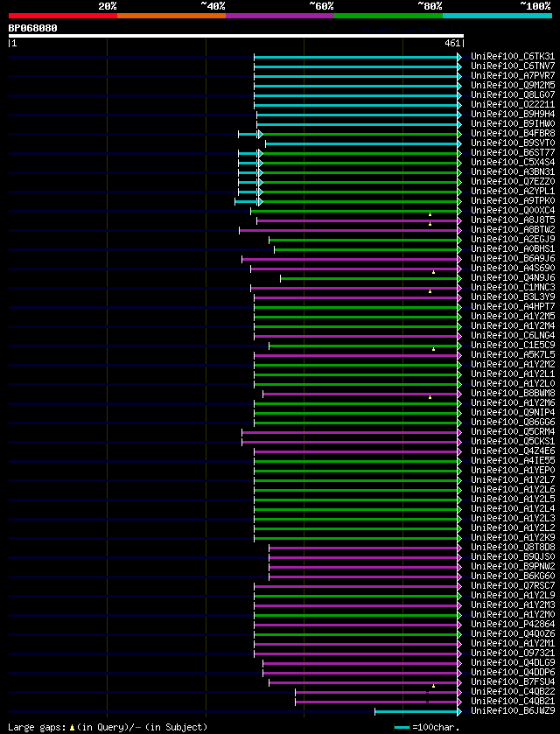The height and width of the screenshot is (734, 560).
Task: Select hit UniRef100_Q4Q0Z6
Action: point(513,633)
